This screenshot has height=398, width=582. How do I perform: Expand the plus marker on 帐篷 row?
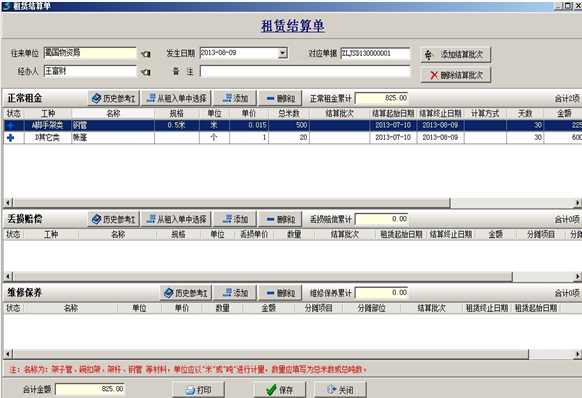pos(10,138)
